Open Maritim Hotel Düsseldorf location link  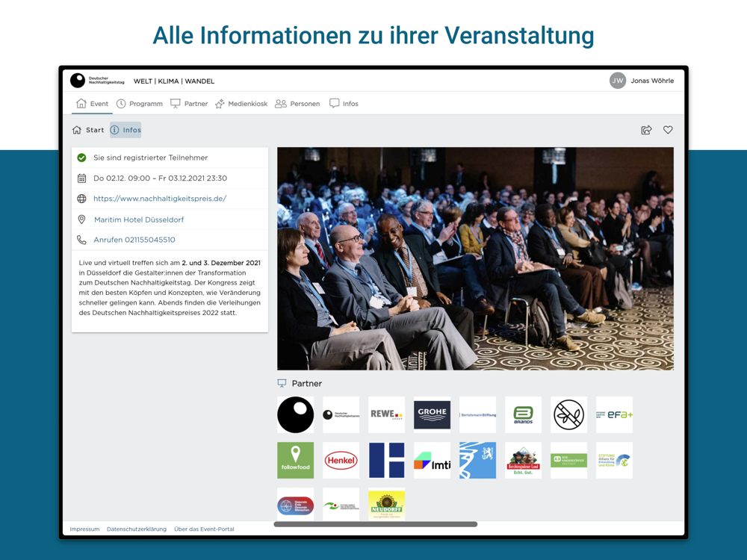tap(139, 220)
